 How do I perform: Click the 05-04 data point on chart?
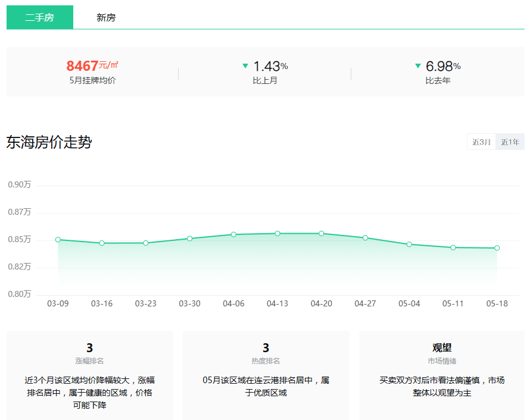(x=409, y=244)
